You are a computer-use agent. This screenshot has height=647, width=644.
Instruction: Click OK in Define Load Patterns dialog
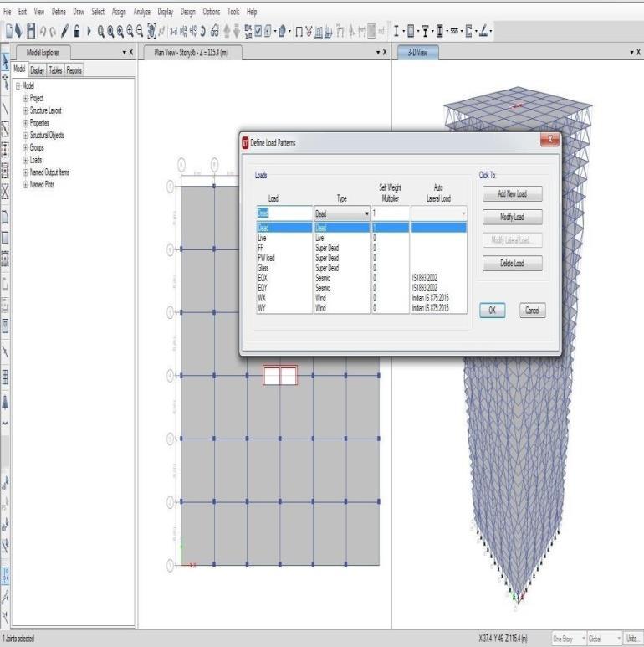tap(493, 310)
